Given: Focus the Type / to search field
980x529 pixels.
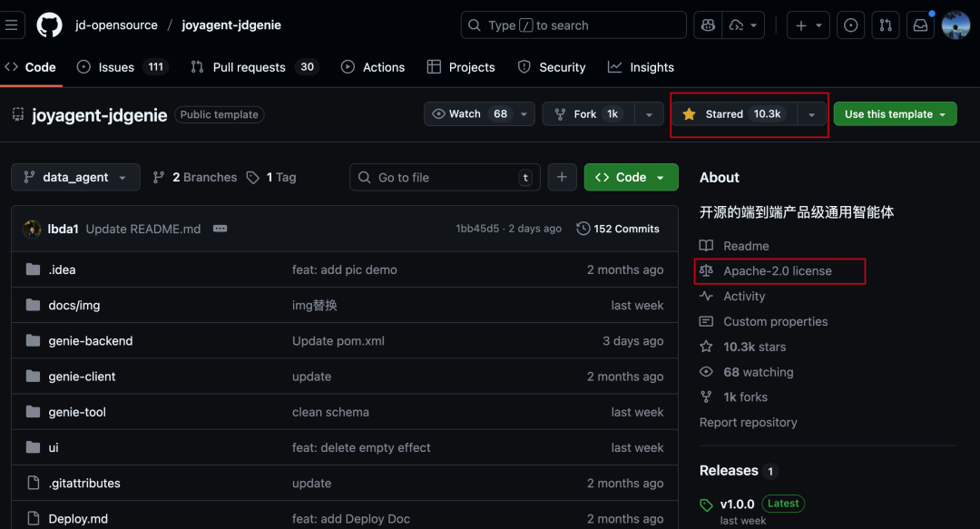Looking at the screenshot, I should [x=573, y=25].
